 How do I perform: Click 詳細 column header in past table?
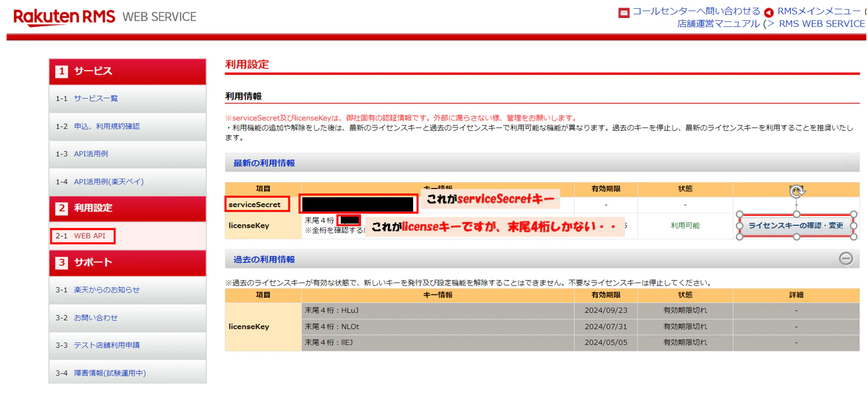click(x=796, y=295)
